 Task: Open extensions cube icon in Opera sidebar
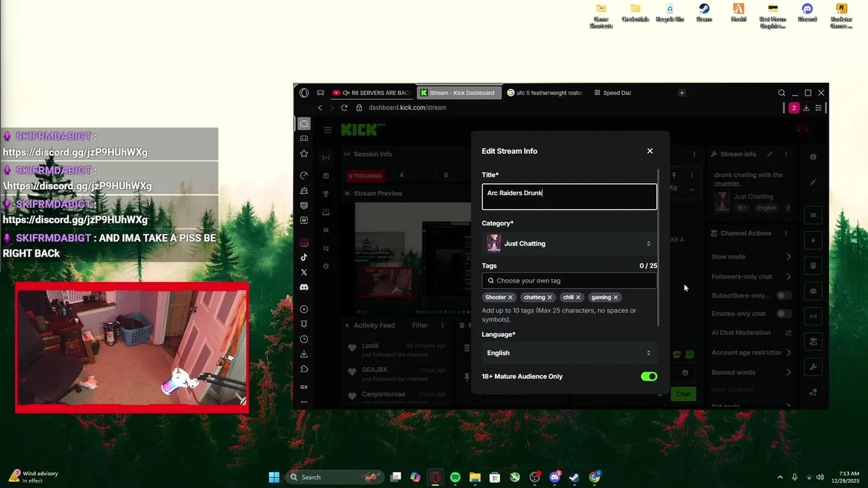pyautogui.click(x=304, y=369)
